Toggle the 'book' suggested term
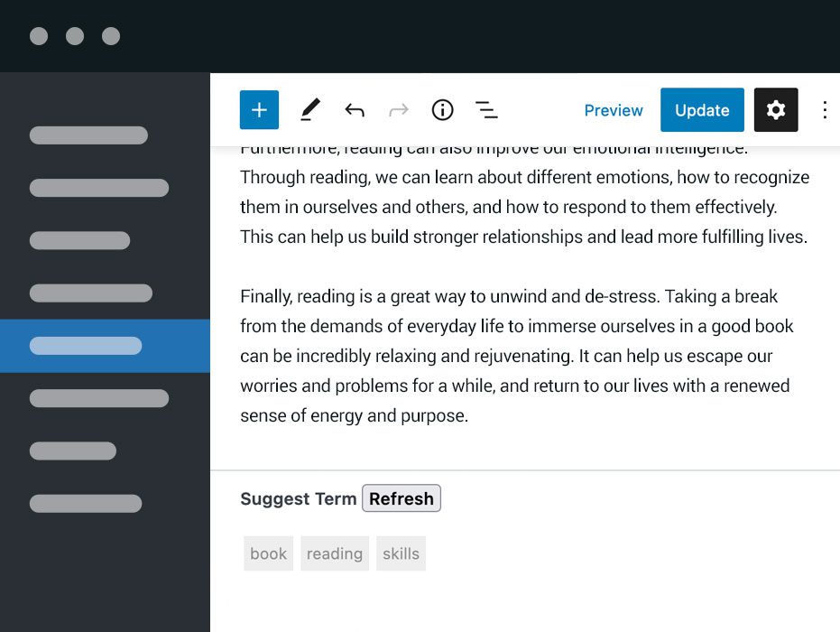Viewport: 840px width, 632px height. [x=268, y=553]
